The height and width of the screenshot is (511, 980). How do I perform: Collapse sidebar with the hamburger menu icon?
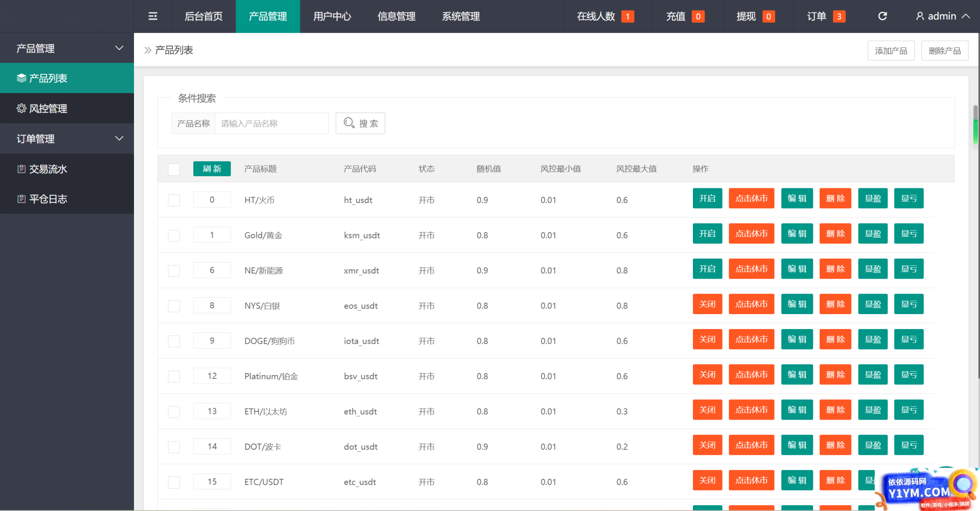click(153, 16)
